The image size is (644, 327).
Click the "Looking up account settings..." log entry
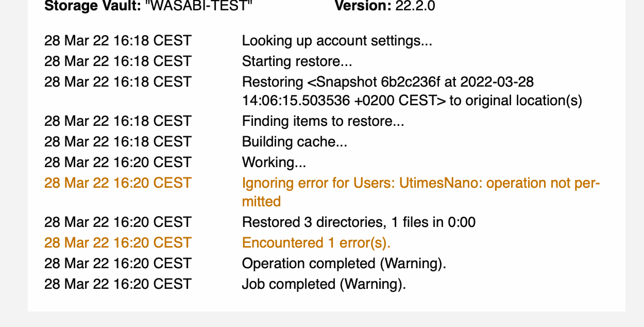pos(337,41)
